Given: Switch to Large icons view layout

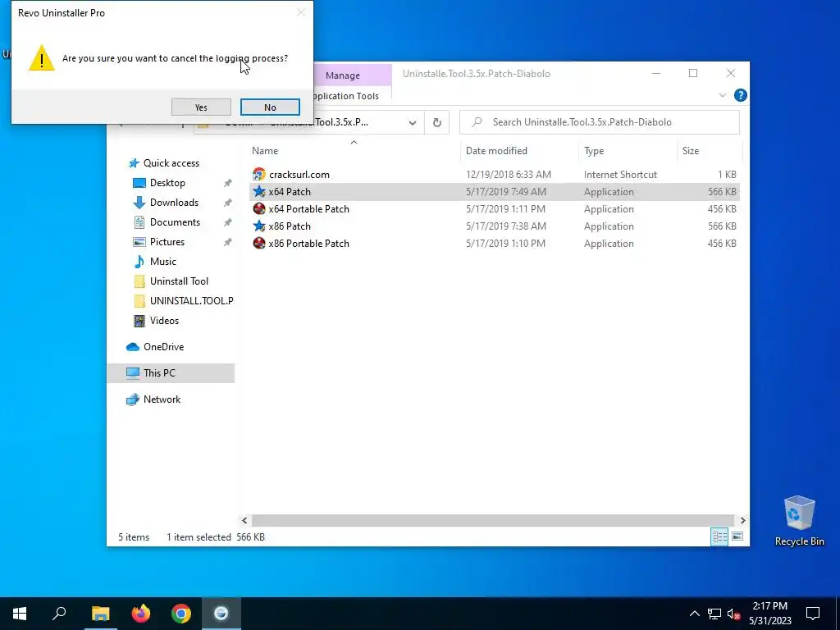Looking at the screenshot, I should point(737,536).
